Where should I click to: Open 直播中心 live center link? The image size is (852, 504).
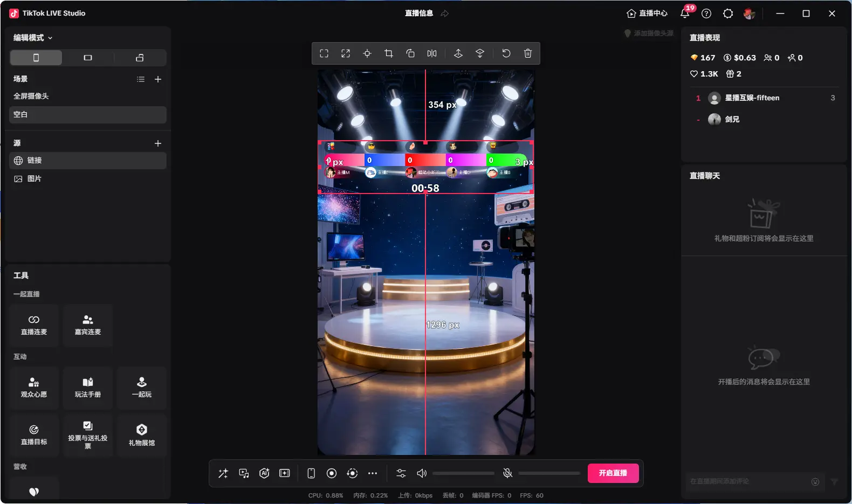(x=647, y=13)
